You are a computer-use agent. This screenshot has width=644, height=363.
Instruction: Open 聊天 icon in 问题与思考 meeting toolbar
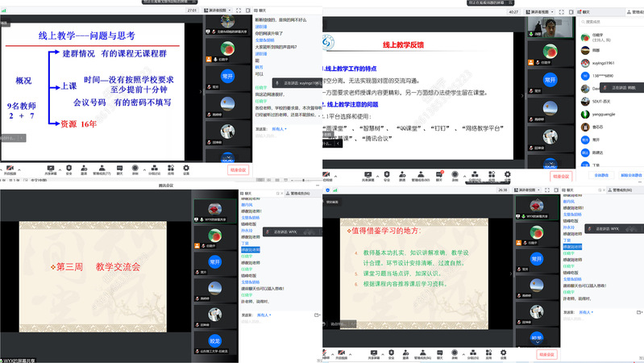click(x=119, y=169)
